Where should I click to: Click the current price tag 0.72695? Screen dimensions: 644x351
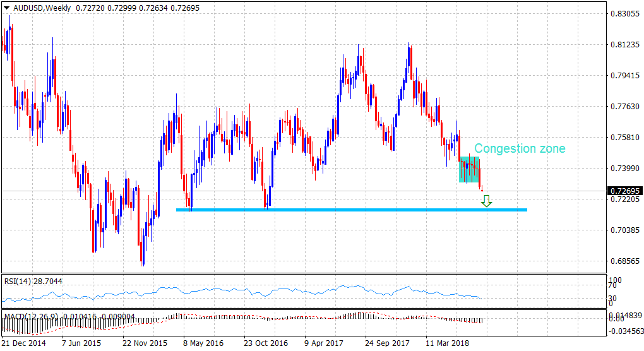(624, 191)
